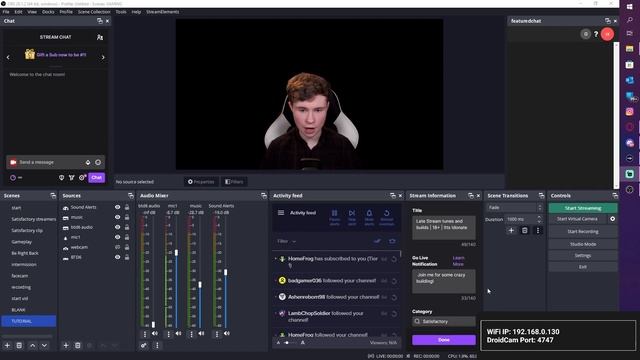
Task: Open options menu for mic1 mixer channel
Action: (169, 334)
